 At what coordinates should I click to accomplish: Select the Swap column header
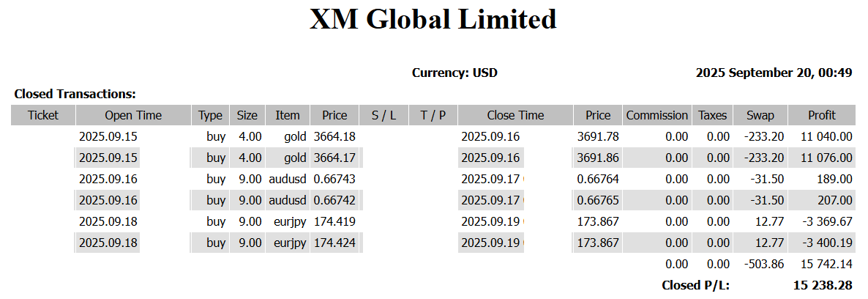click(x=760, y=115)
